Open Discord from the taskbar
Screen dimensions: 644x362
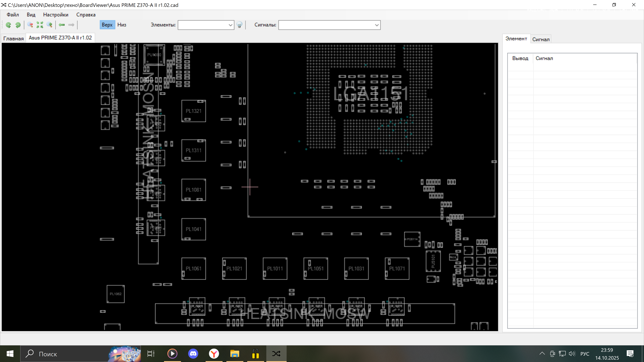tap(193, 353)
